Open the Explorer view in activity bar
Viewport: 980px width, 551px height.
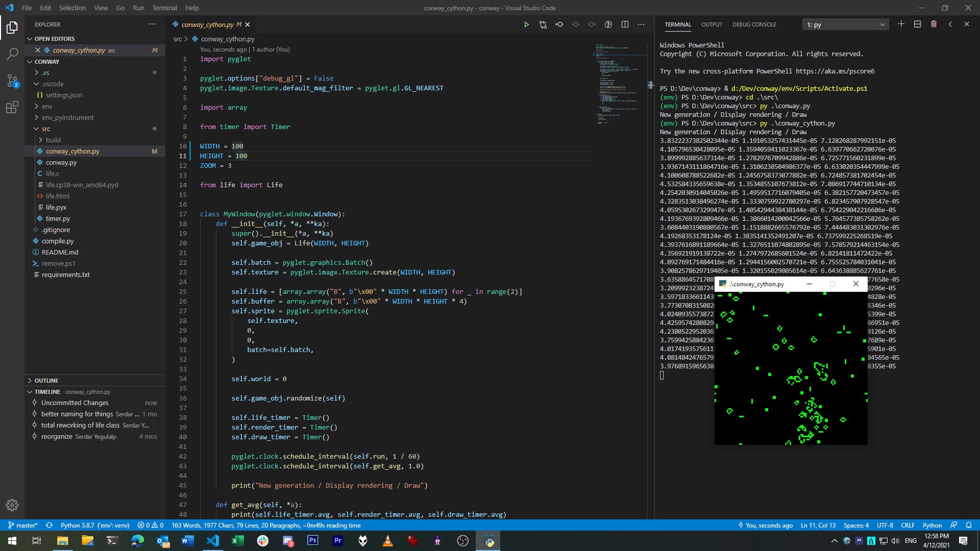(12, 27)
